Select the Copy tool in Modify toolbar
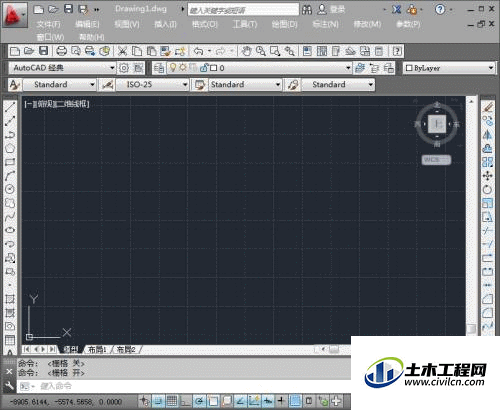Screen dimensions: 500x410 (x=488, y=121)
